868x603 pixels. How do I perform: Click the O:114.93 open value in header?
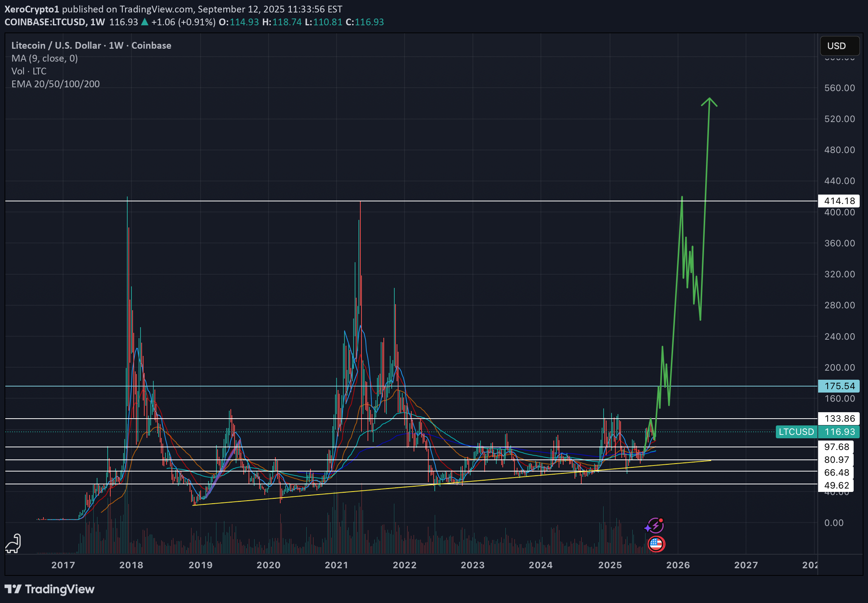[239, 22]
